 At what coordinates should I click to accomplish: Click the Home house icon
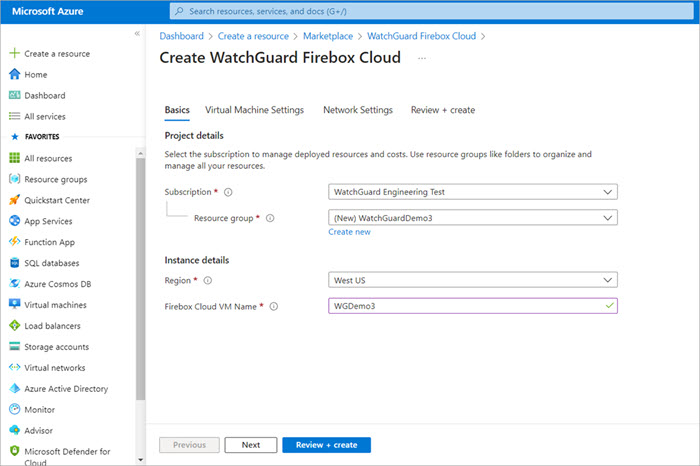pyautogui.click(x=14, y=74)
